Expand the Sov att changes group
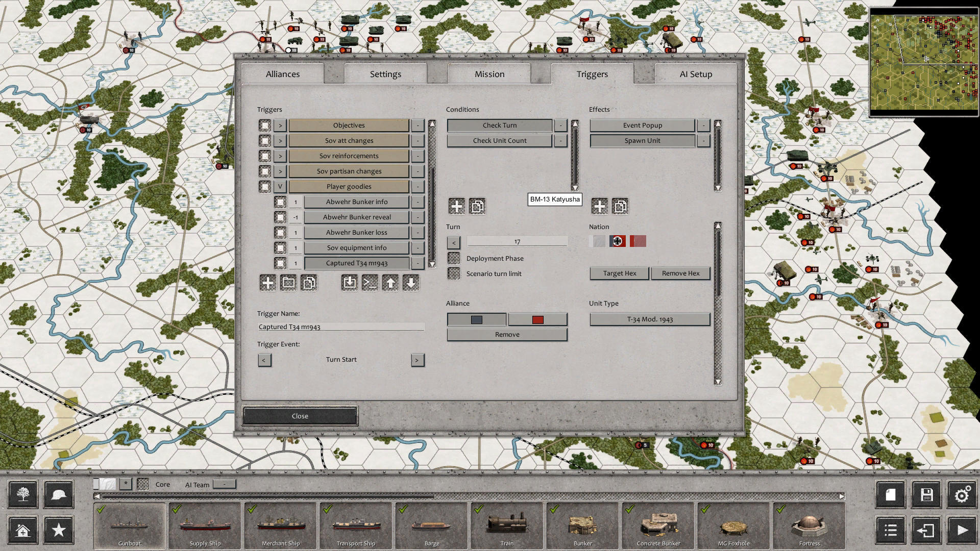 click(x=280, y=141)
